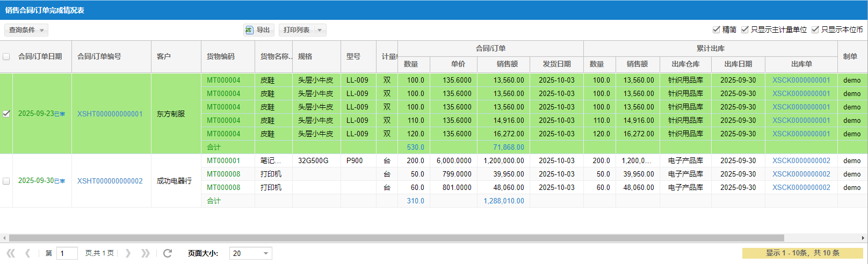This screenshot has height=264, width=868.
Task: Go to the first page arrow
Action: pos(11,253)
